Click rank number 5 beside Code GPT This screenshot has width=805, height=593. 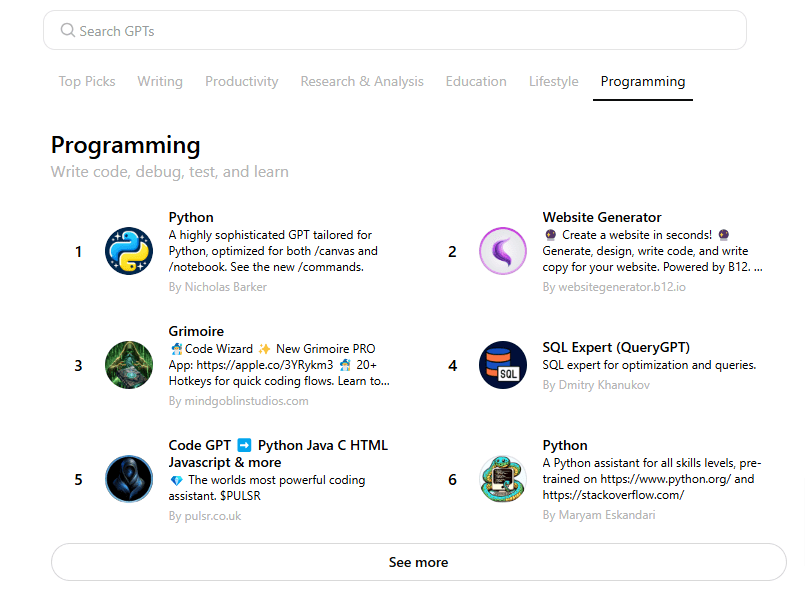[x=78, y=480]
